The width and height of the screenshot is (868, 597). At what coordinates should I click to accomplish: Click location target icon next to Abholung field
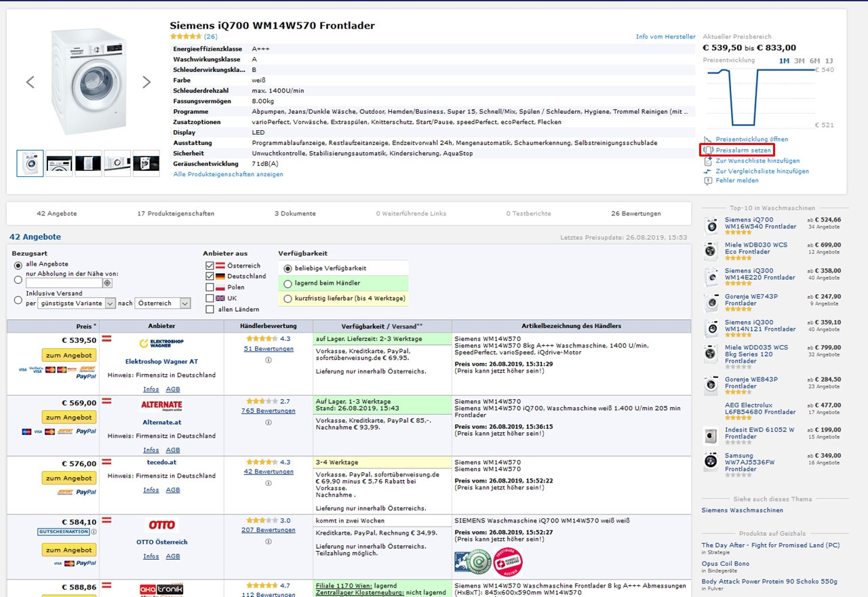(107, 283)
